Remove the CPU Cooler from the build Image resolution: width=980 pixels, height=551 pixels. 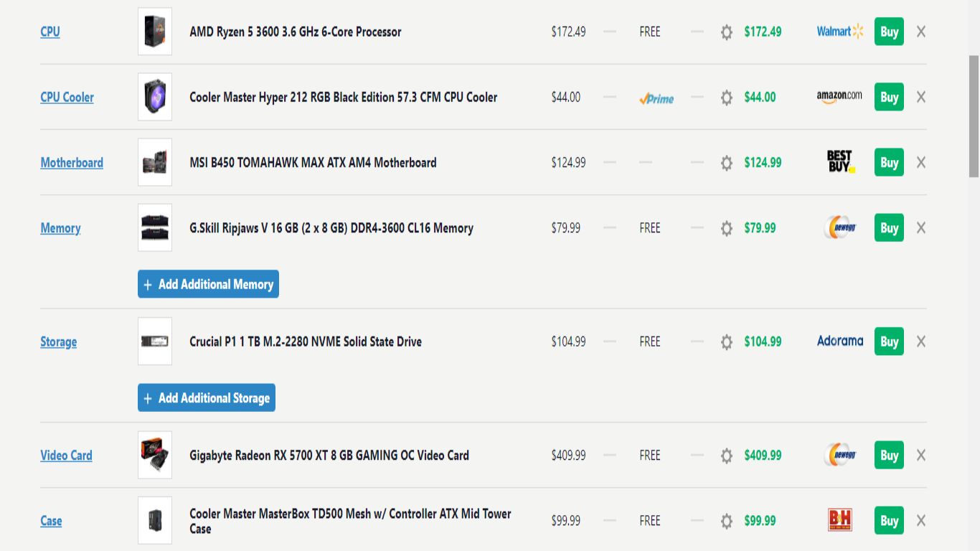[920, 97]
